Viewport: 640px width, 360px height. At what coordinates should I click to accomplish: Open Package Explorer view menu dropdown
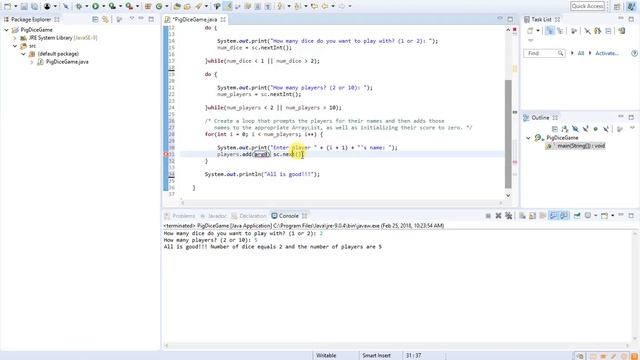coord(131,19)
